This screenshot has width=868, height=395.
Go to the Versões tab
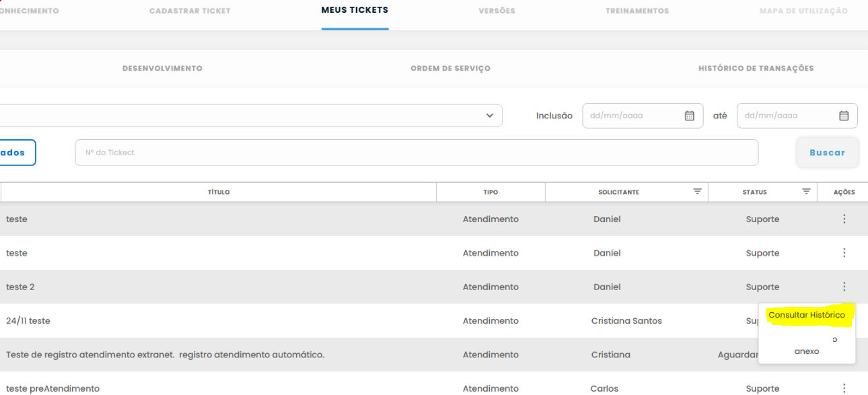[x=497, y=11]
